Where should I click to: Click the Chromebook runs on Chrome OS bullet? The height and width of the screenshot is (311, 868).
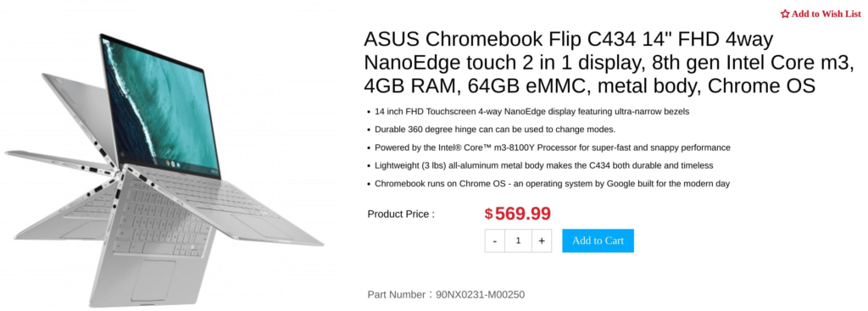coord(552,184)
